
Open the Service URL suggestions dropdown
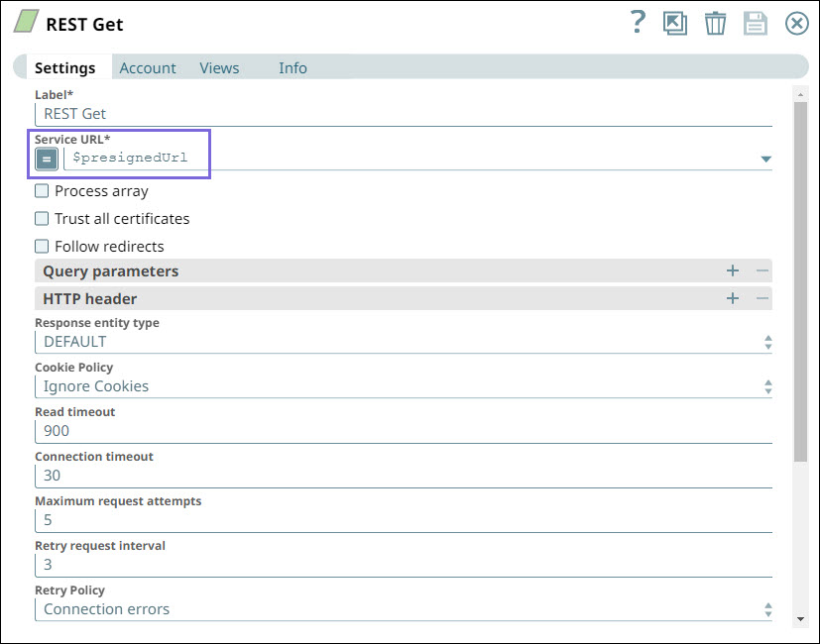coord(765,159)
